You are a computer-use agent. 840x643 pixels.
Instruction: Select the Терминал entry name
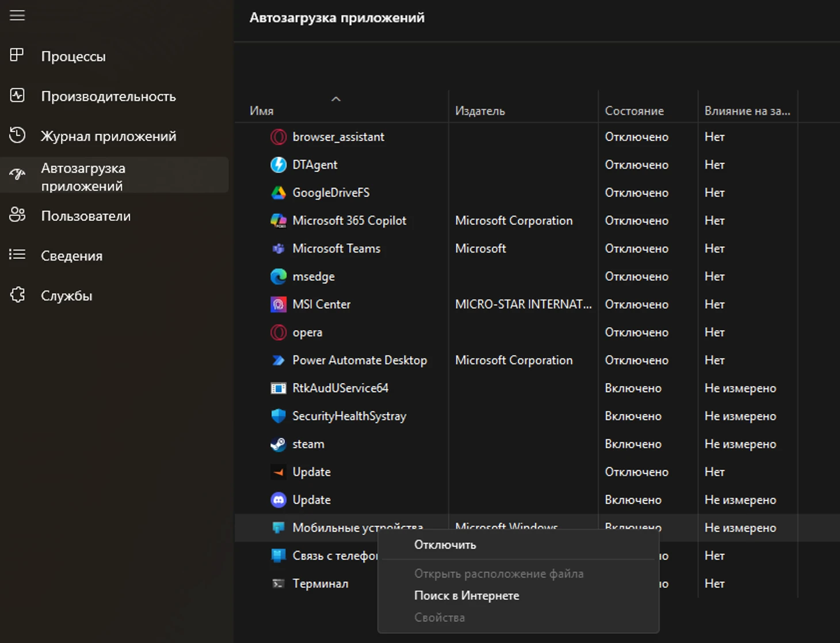[320, 584]
